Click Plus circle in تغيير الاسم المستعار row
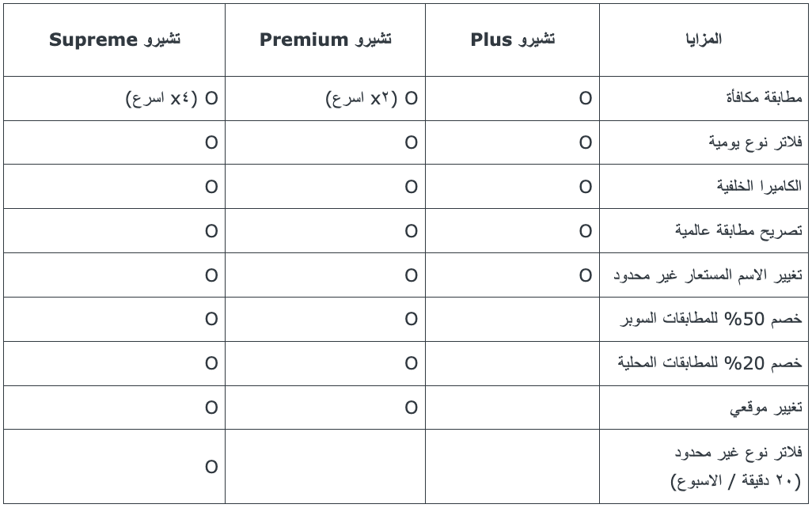812x508 pixels. (585, 275)
